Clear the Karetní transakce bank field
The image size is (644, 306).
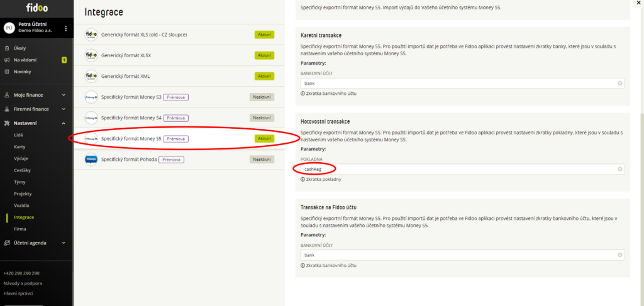(x=619, y=84)
